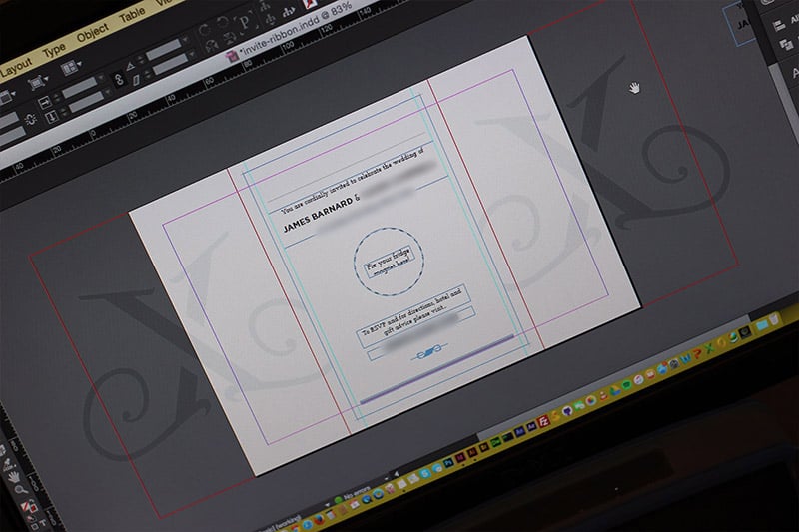Viewport: 799px width, 532px height.
Task: Click the shear angle icon
Action: point(136,81)
